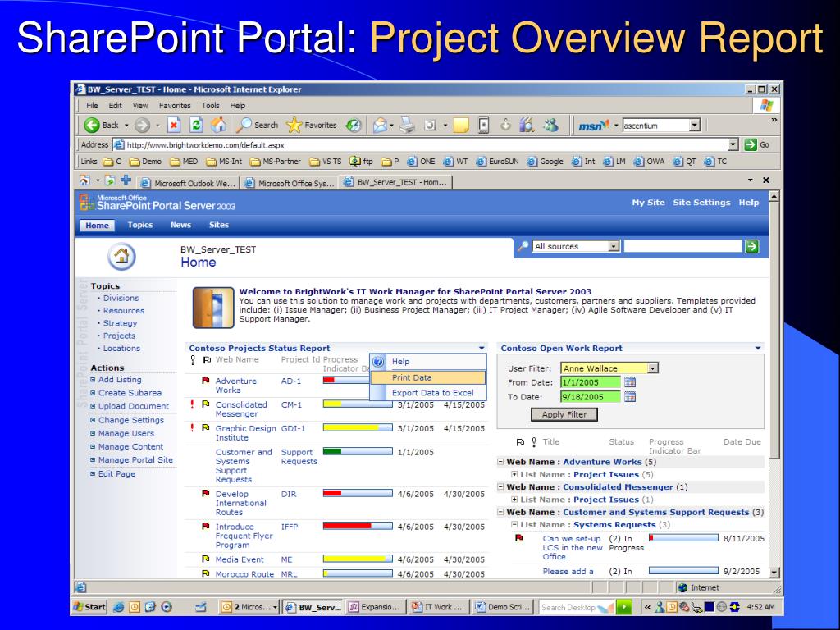Click the portal search text box
Viewport: 840px width, 630px height.
[683, 246]
